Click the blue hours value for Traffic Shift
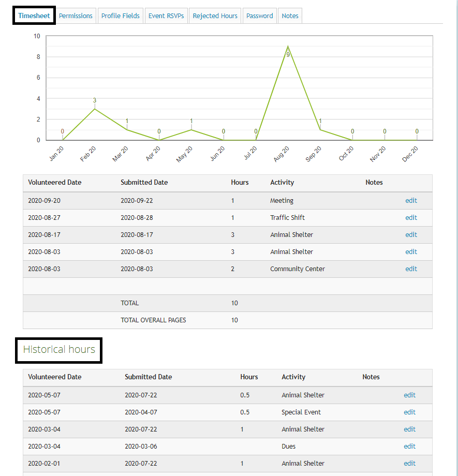 pos(233,217)
